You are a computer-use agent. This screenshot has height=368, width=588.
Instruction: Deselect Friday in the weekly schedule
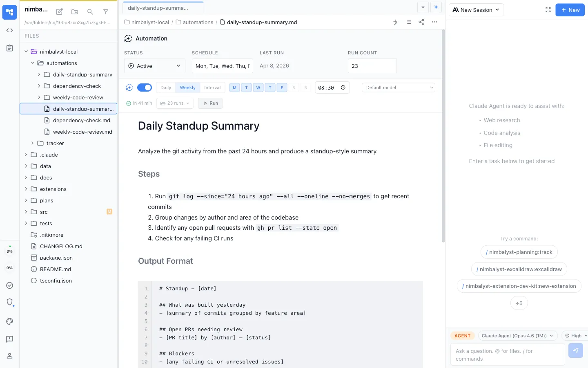282,88
